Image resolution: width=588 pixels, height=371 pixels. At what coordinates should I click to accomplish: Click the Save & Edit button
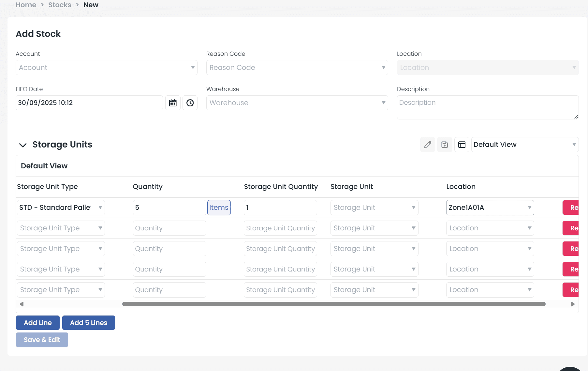(42, 340)
